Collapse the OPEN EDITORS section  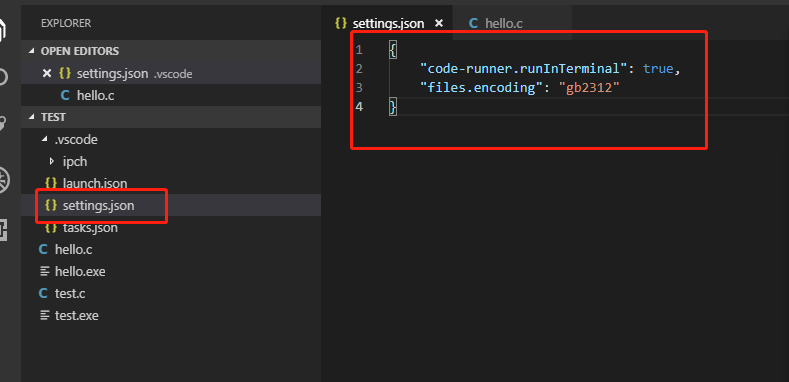click(171, 51)
